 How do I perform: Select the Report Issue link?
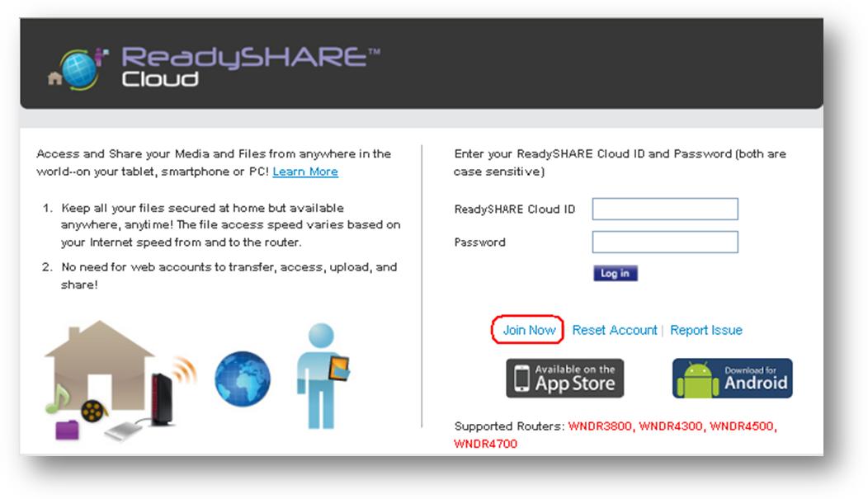pyautogui.click(x=705, y=330)
